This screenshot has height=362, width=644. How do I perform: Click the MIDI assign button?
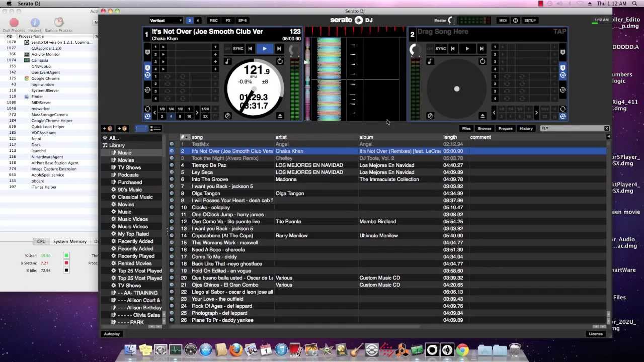tap(503, 21)
